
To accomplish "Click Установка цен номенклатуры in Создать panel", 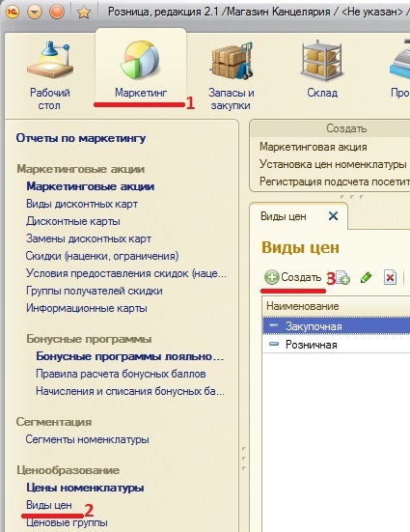I will pyautogui.click(x=333, y=164).
